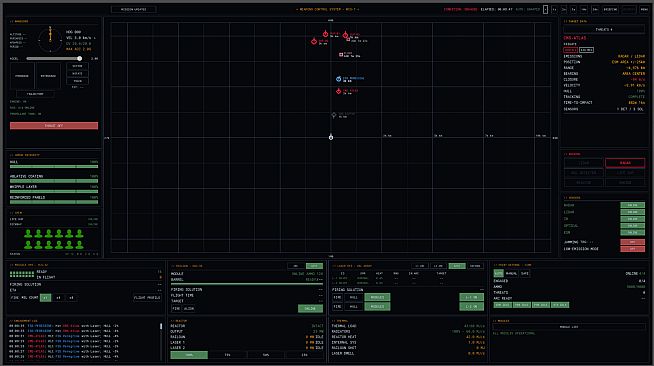Toggle the Radar sensor online switch
The image size is (654, 366).
[632, 205]
